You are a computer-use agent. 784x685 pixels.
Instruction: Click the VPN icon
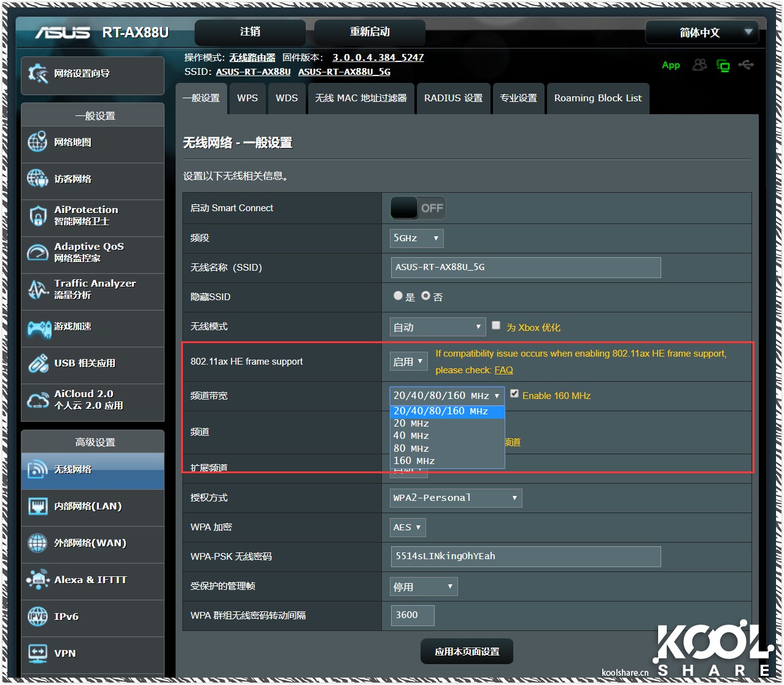[x=37, y=653]
